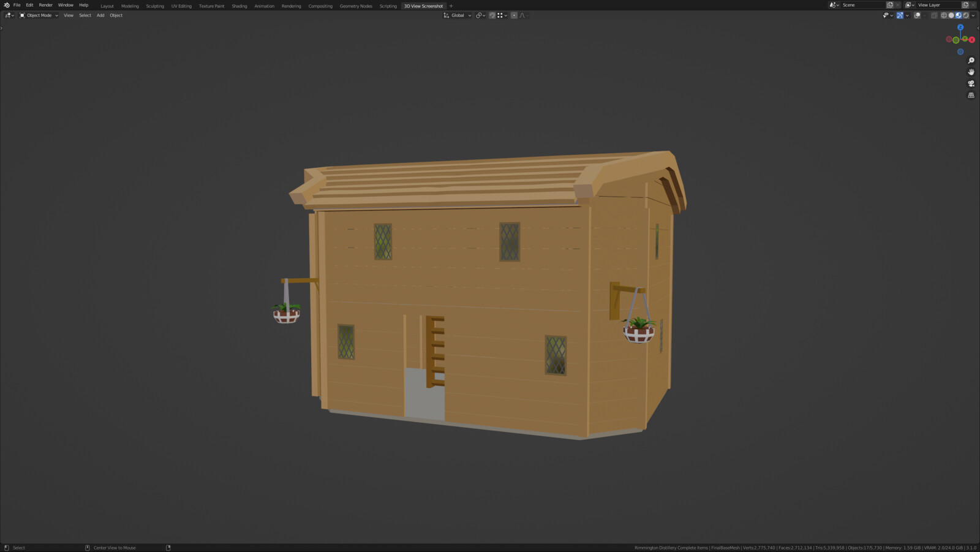Click the negative Z axis gizmo circle

(960, 51)
